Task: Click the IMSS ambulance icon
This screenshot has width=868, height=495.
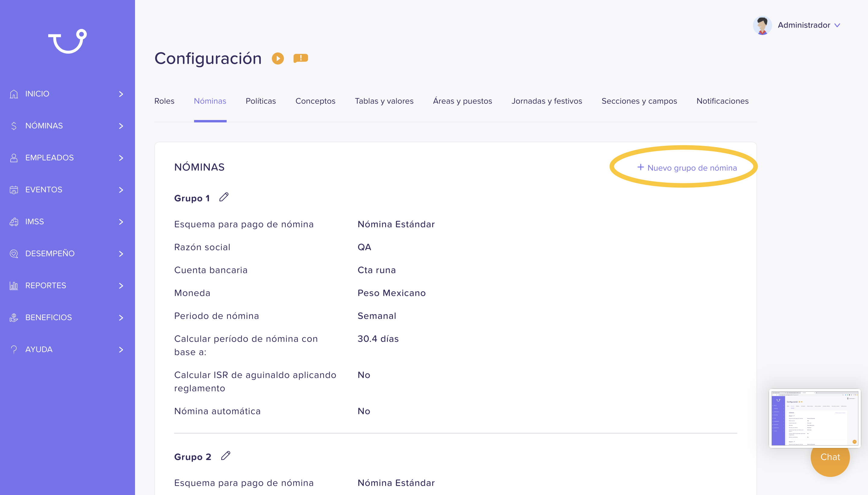Action: (x=14, y=222)
